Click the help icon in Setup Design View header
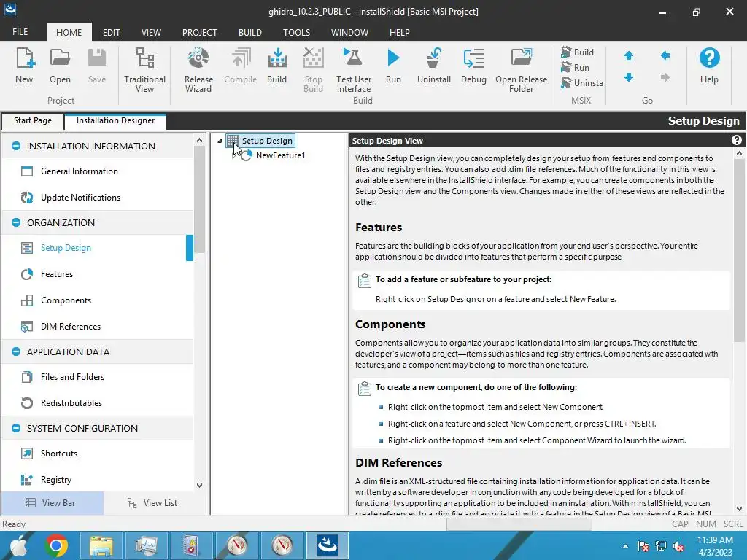The height and width of the screenshot is (560, 747). 737,140
